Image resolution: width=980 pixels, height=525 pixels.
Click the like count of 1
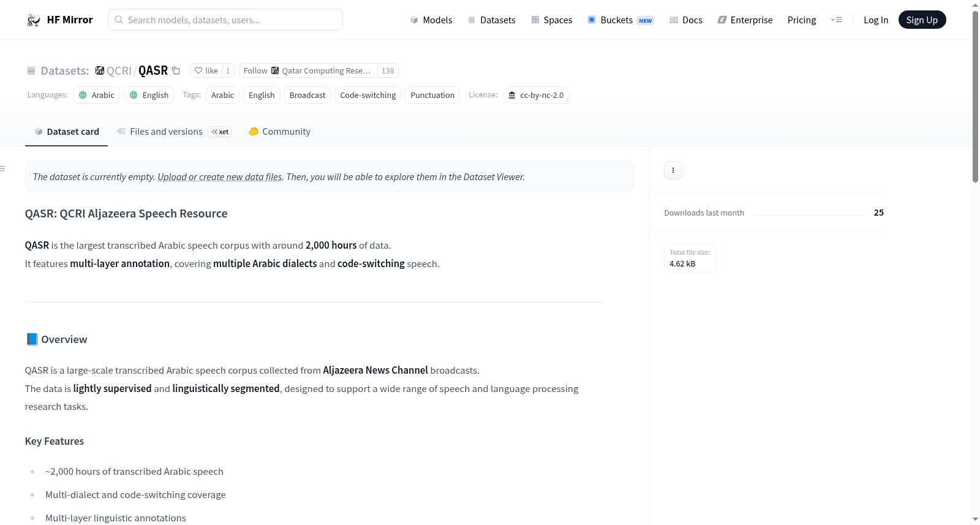coord(228,70)
